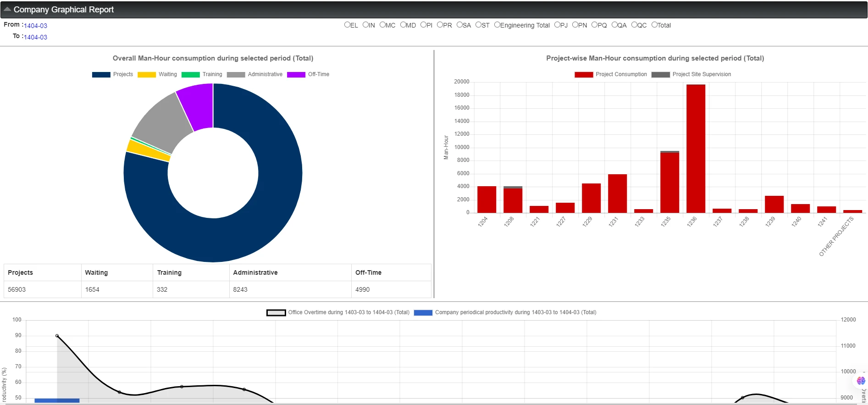Toggle the Project Consumption legend swatch
Viewport: 868px width, 405px height.
[584, 75]
